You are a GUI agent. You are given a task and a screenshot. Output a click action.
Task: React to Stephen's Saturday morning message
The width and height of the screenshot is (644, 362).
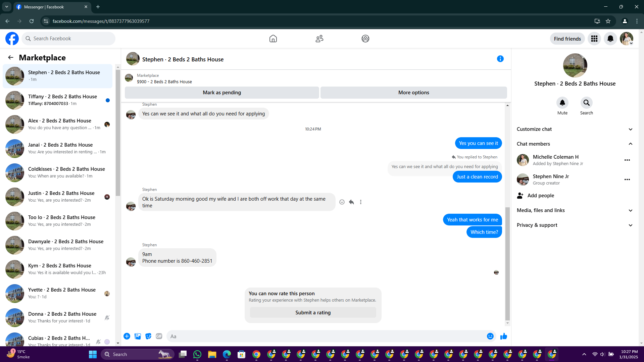pos(342,202)
